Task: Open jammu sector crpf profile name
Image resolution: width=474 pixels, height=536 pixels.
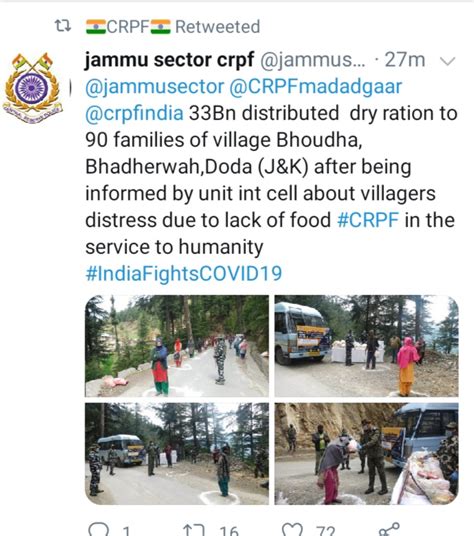Action: [x=170, y=60]
